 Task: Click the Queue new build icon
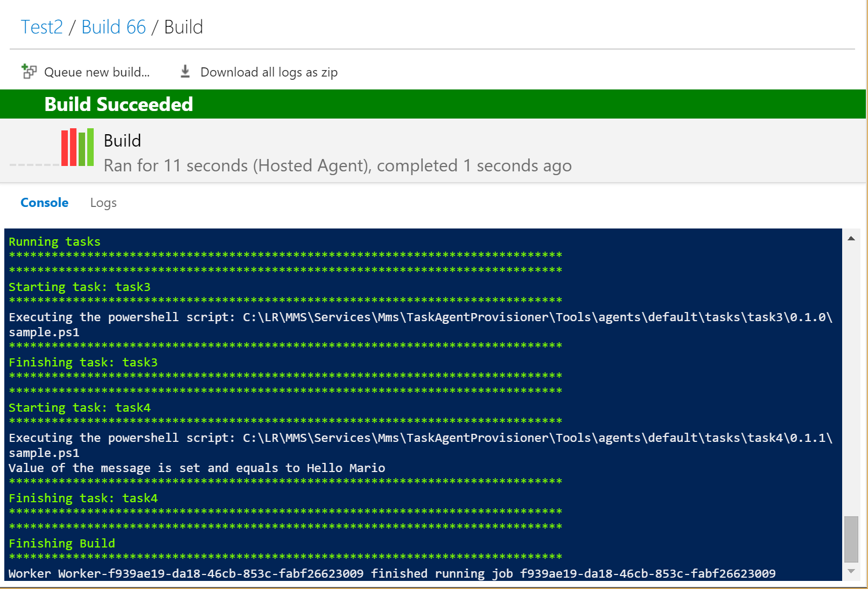(29, 71)
